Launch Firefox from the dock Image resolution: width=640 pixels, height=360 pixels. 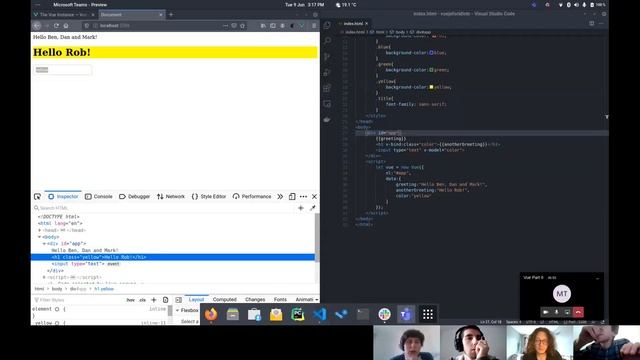211,314
